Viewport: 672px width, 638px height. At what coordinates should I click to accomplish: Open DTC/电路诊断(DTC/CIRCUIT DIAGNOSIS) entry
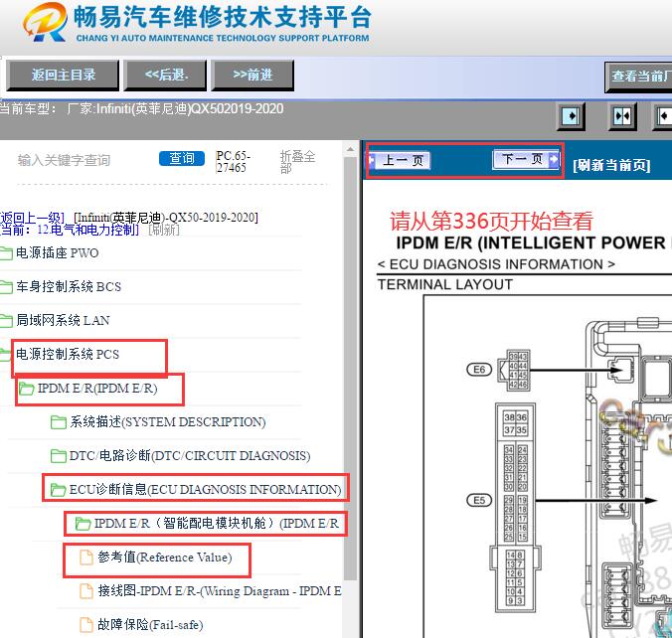click(x=190, y=456)
